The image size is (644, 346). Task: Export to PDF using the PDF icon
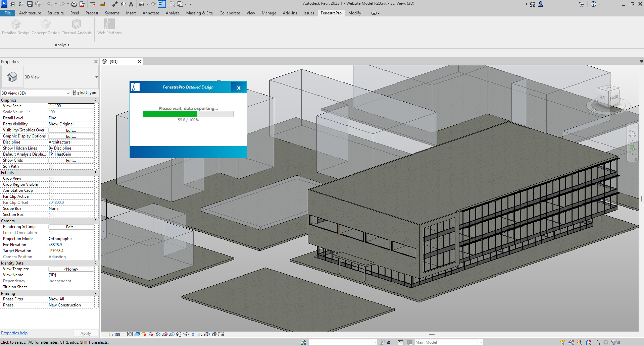(82, 4)
